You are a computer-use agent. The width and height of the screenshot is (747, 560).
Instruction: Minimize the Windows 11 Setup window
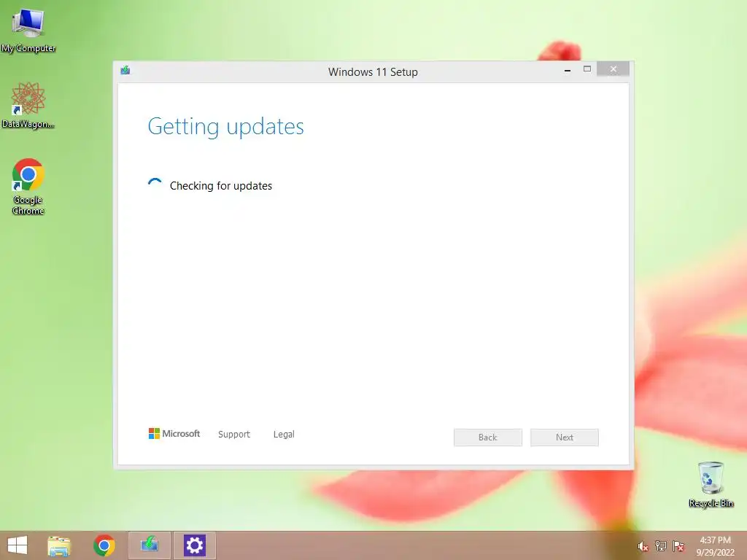tap(568, 70)
